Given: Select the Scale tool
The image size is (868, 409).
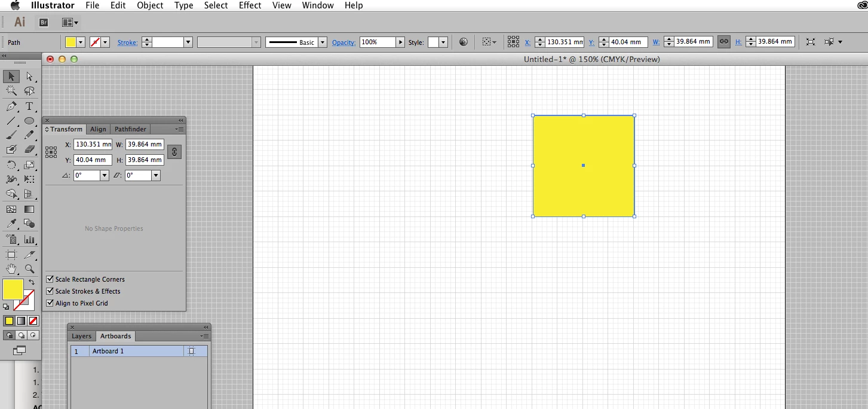Looking at the screenshot, I should tap(29, 165).
